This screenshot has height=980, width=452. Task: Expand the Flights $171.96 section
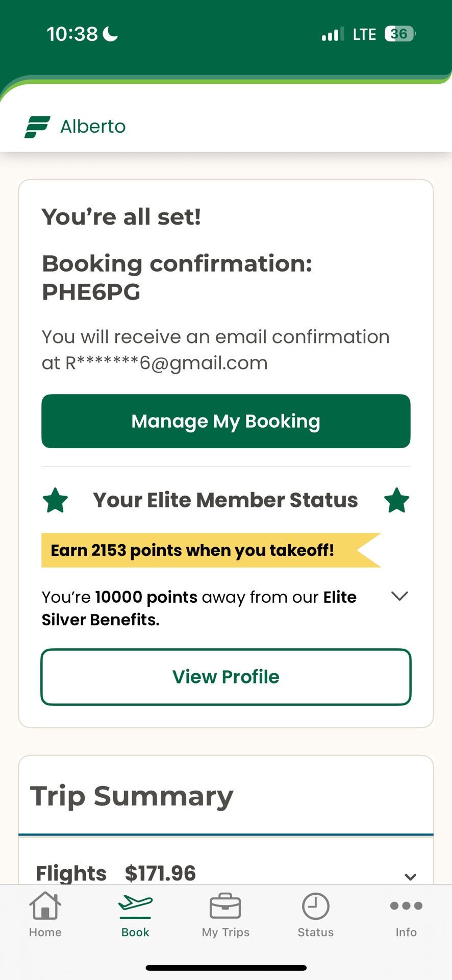[410, 876]
